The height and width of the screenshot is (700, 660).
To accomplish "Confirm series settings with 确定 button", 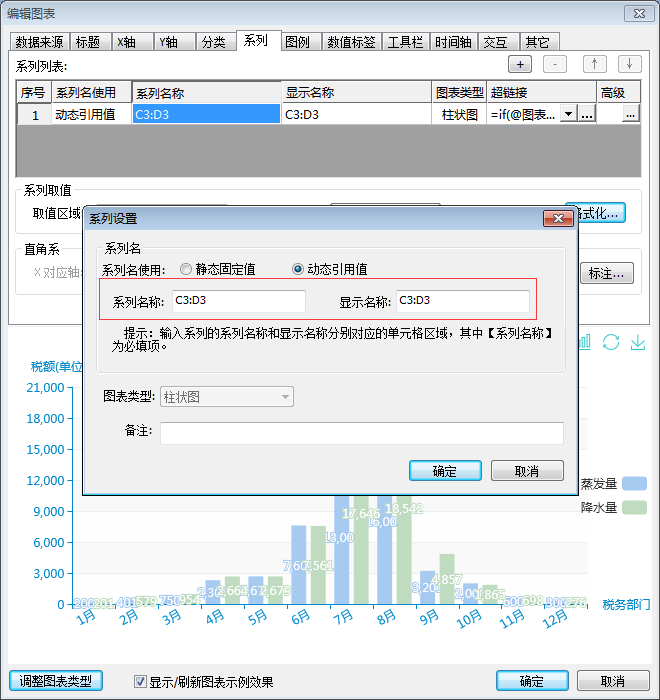I will 445,471.
